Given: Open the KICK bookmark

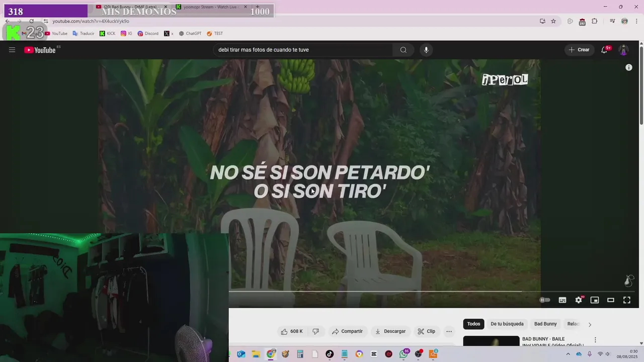Looking at the screenshot, I should 107,34.
